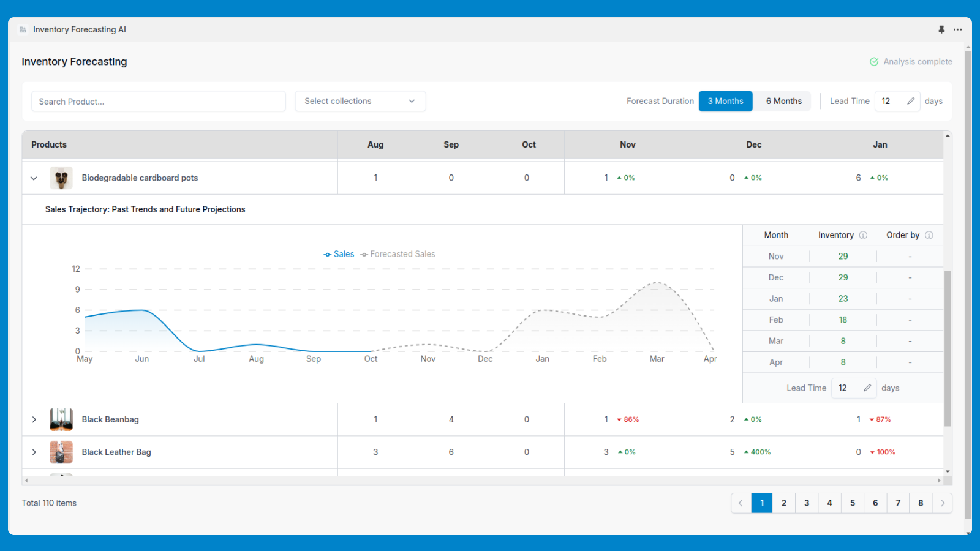Click the Inventory column info icon
This screenshot has height=551, width=980.
(863, 235)
